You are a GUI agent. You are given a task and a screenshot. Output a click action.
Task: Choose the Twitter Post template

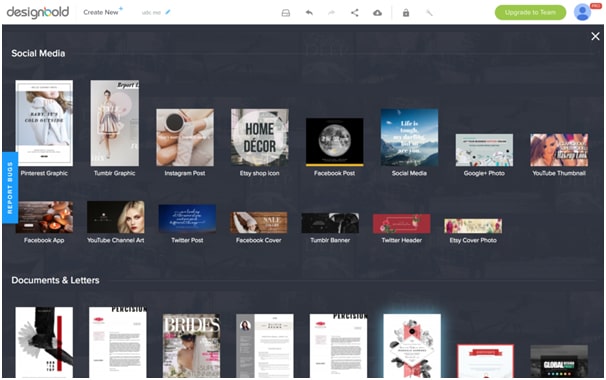pos(187,218)
